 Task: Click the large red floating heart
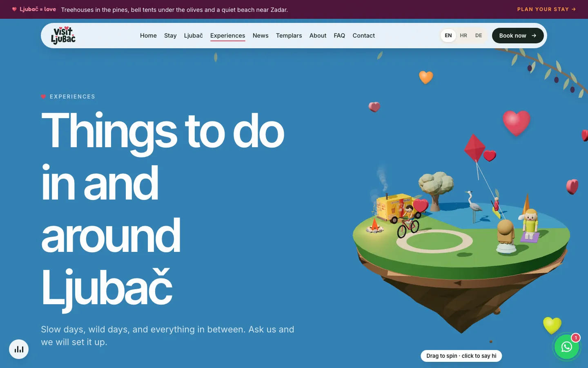[517, 123]
